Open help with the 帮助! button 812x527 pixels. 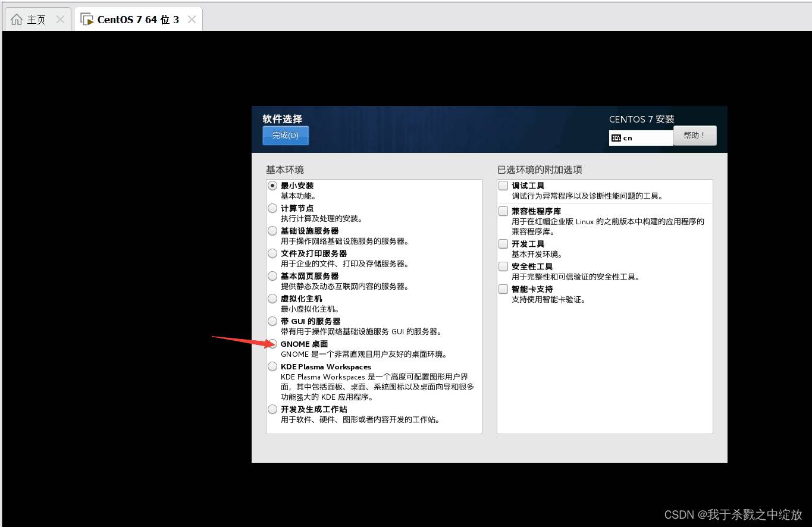(x=694, y=136)
